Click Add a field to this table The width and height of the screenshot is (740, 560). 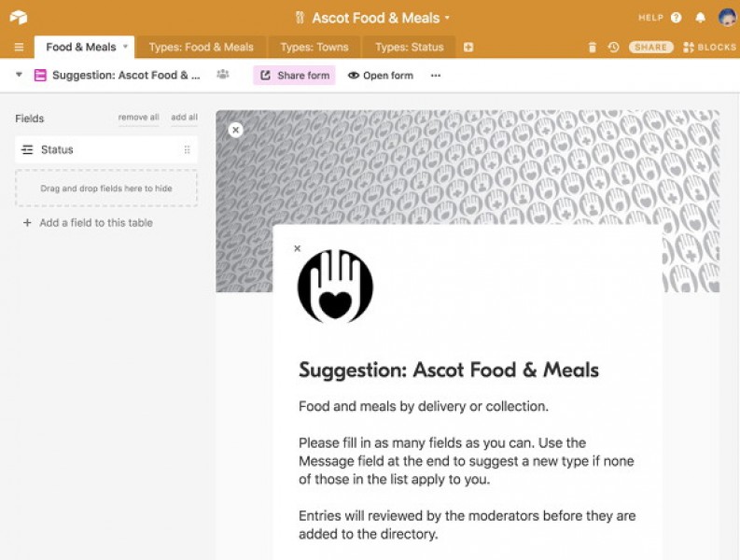(x=88, y=223)
